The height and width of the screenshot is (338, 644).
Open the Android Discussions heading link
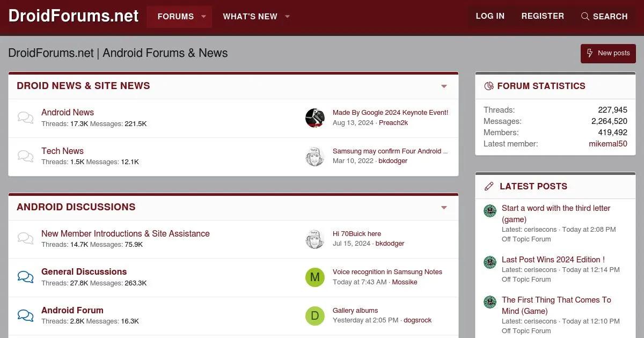click(x=76, y=207)
